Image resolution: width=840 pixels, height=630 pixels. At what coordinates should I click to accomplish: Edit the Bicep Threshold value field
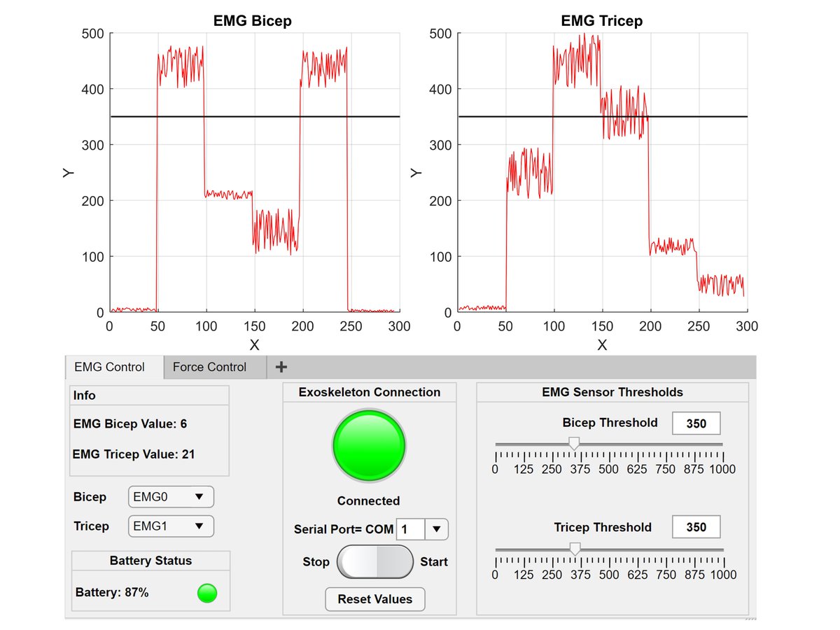(696, 423)
